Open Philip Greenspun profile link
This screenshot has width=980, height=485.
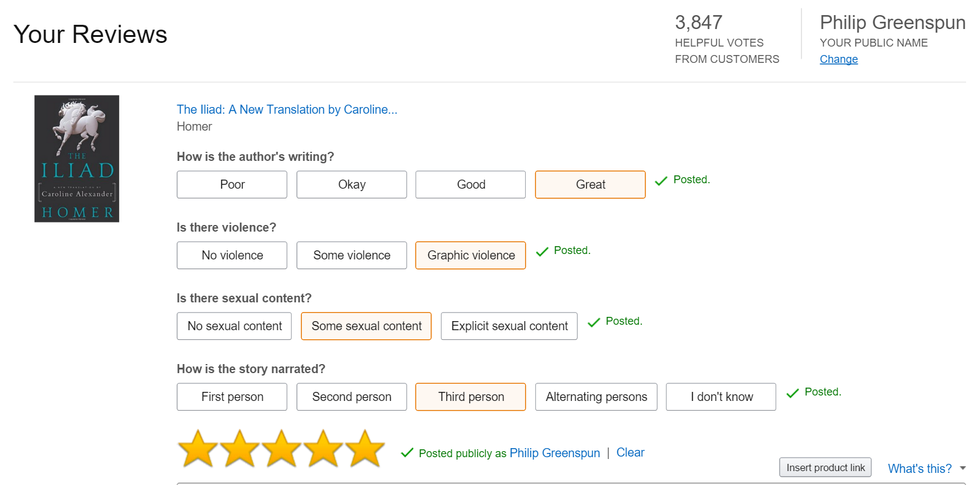pyautogui.click(x=555, y=453)
